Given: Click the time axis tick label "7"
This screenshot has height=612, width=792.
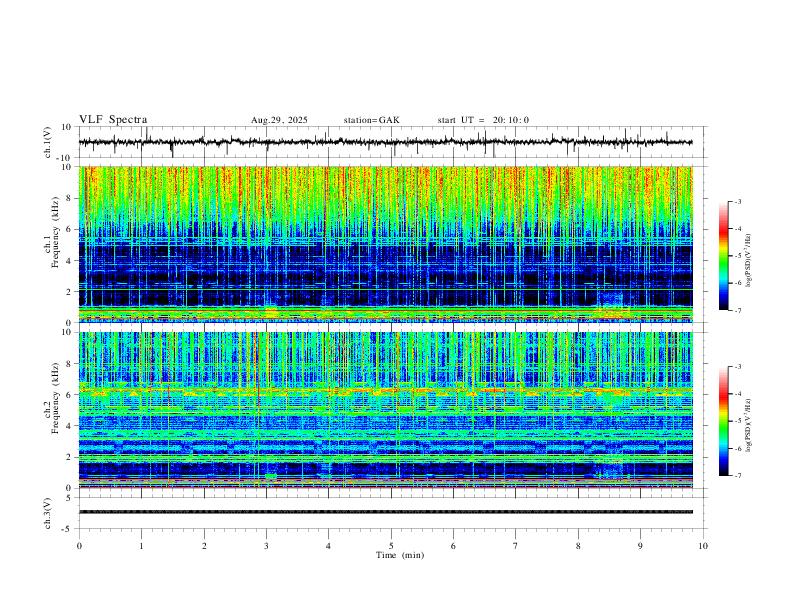Looking at the screenshot, I should 516,546.
